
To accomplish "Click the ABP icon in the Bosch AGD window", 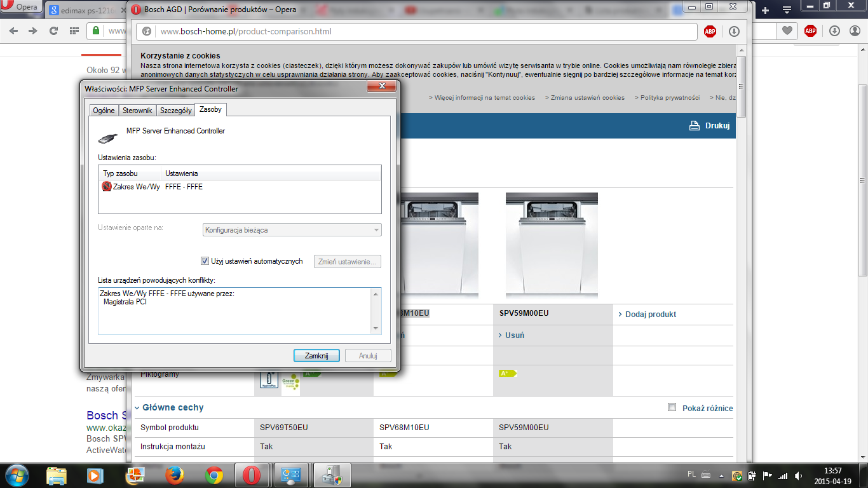I will (x=710, y=31).
